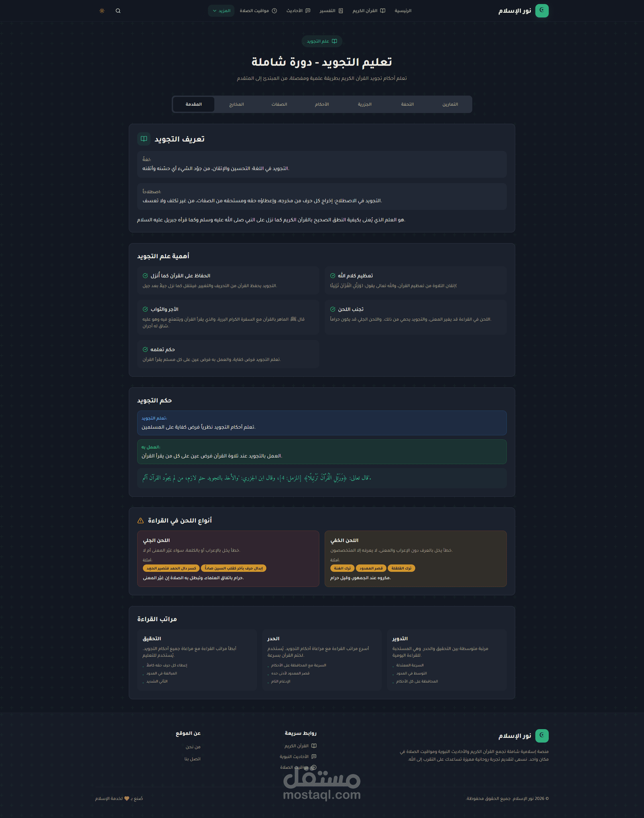This screenshot has height=818, width=644.
Task: Open the الجزرية tab
Action: pyautogui.click(x=365, y=104)
